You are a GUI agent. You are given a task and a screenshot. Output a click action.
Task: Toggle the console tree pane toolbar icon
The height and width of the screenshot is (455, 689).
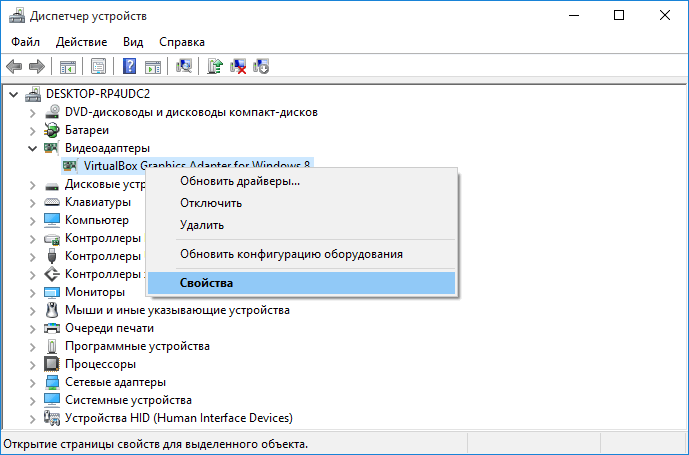pos(68,67)
